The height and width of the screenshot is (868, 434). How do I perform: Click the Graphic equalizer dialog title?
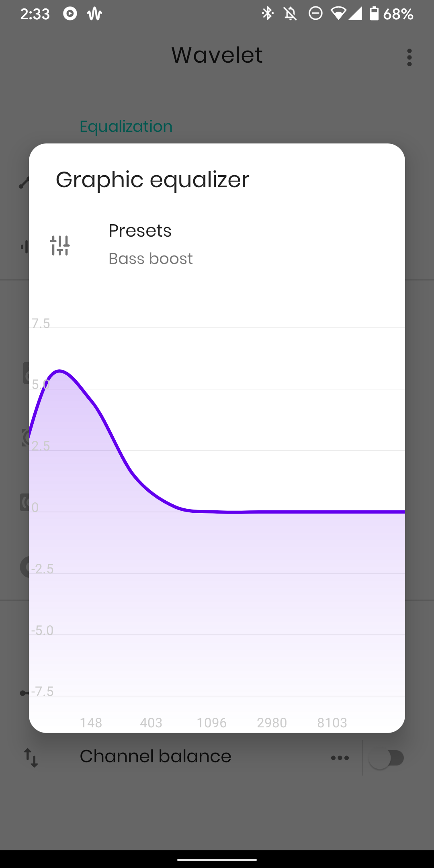152,179
